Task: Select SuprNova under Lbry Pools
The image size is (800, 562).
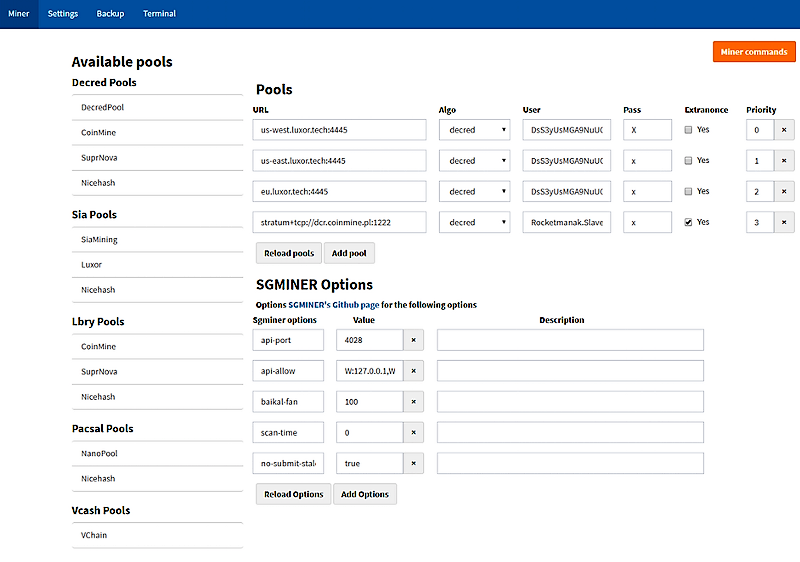Action: (157, 372)
